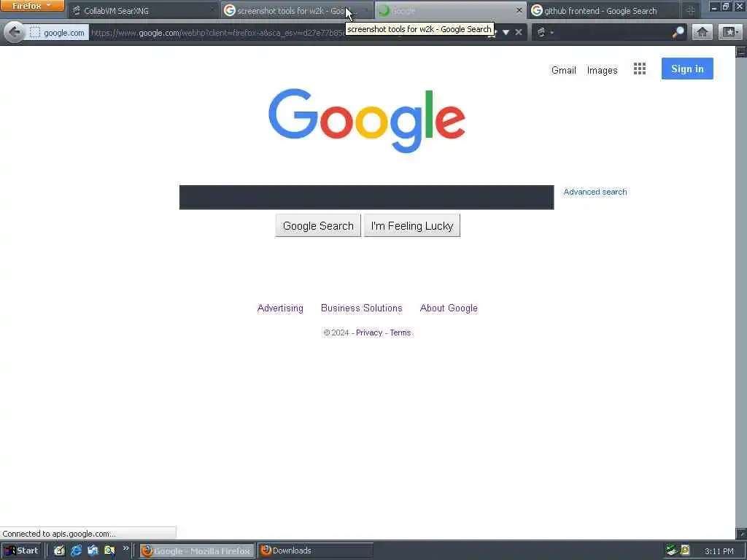Switch to the CollabVM SearXNG tab

143,10
